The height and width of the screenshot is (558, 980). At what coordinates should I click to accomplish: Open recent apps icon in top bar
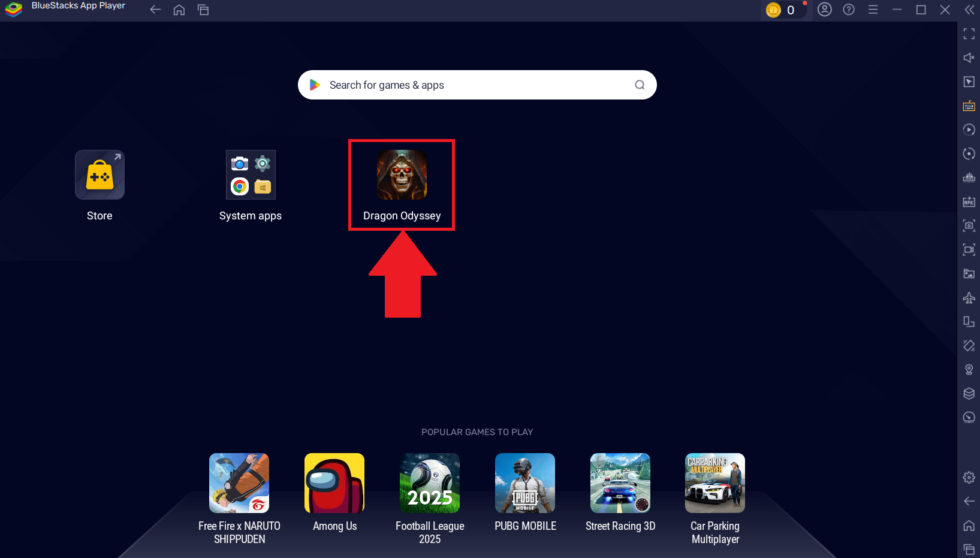click(x=203, y=10)
